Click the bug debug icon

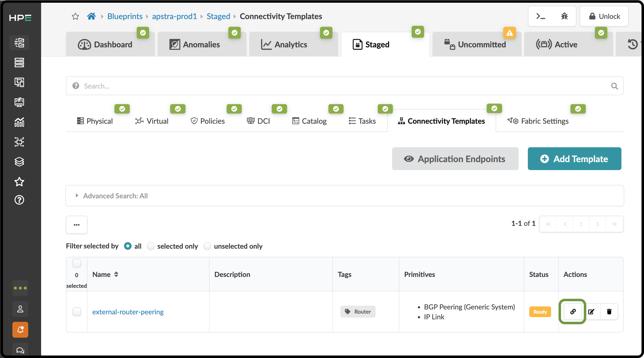[x=564, y=16]
